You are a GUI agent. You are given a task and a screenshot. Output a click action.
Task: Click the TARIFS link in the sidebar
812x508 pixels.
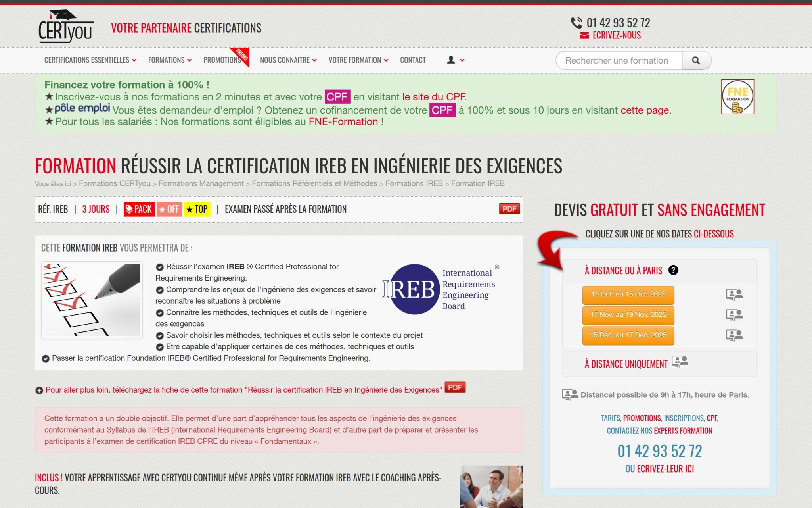[x=611, y=418]
